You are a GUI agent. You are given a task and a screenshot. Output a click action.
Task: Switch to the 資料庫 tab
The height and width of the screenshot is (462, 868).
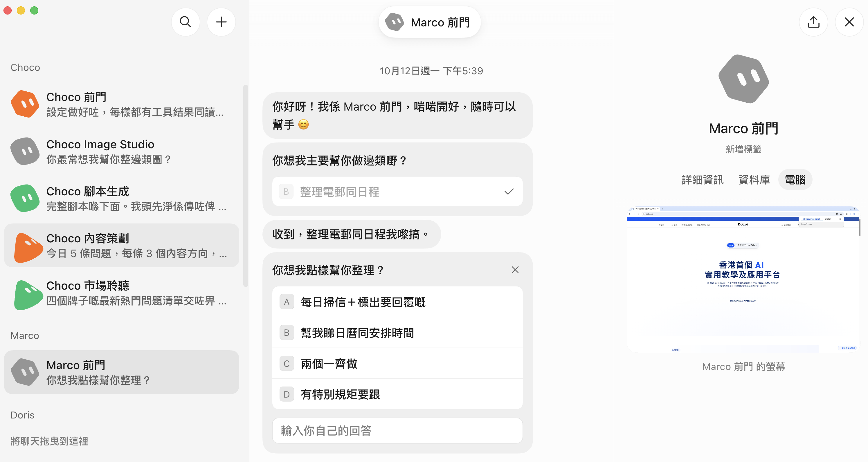coord(754,179)
